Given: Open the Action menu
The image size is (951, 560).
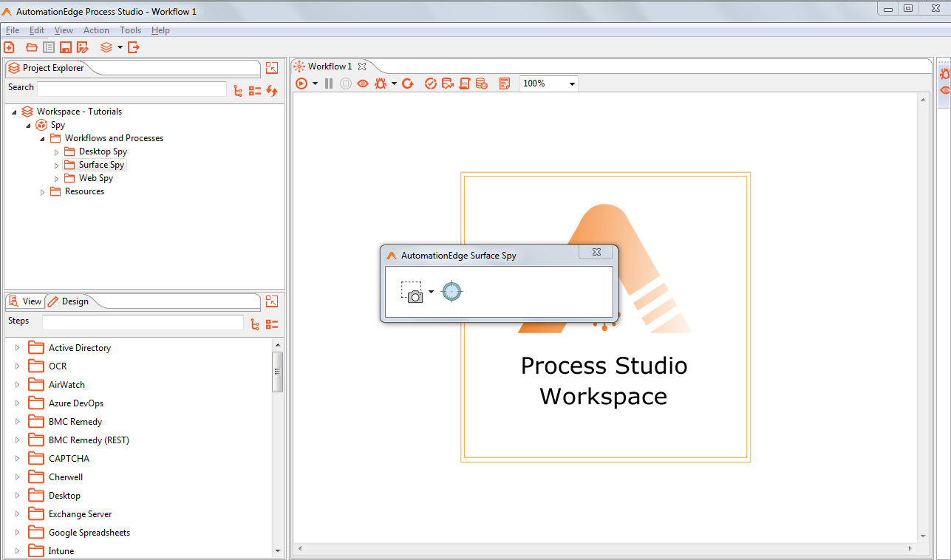Looking at the screenshot, I should 96,30.
